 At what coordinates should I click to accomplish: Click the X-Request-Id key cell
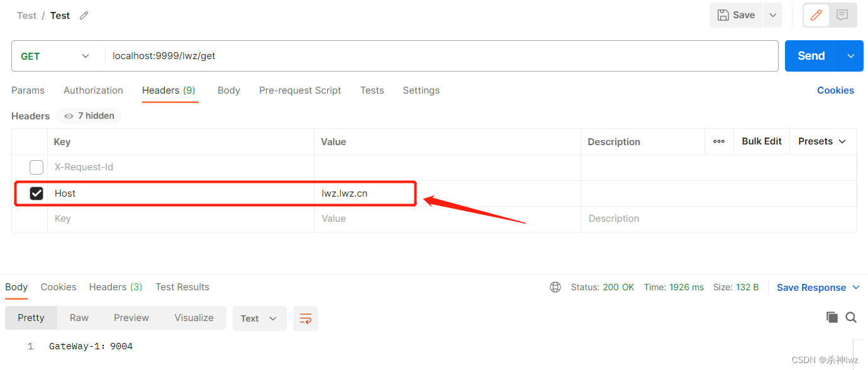(x=181, y=167)
